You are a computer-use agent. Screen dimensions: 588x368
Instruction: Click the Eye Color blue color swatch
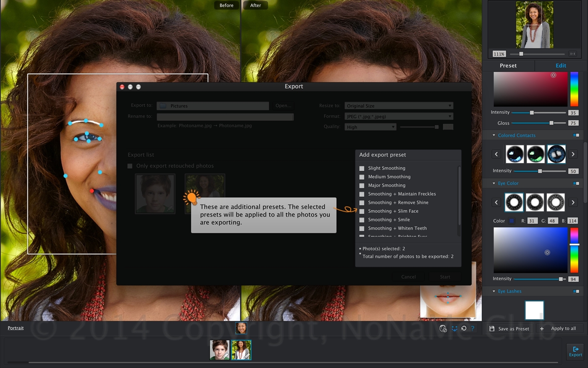(x=512, y=221)
